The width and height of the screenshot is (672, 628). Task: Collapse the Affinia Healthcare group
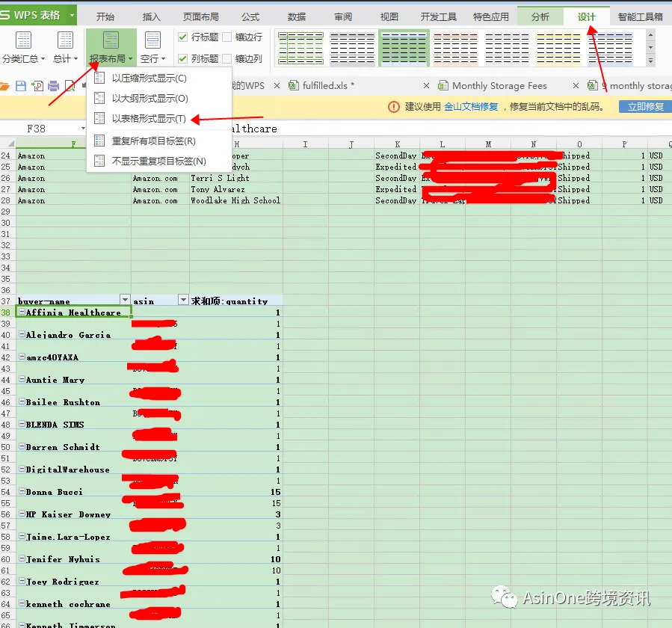[22, 312]
